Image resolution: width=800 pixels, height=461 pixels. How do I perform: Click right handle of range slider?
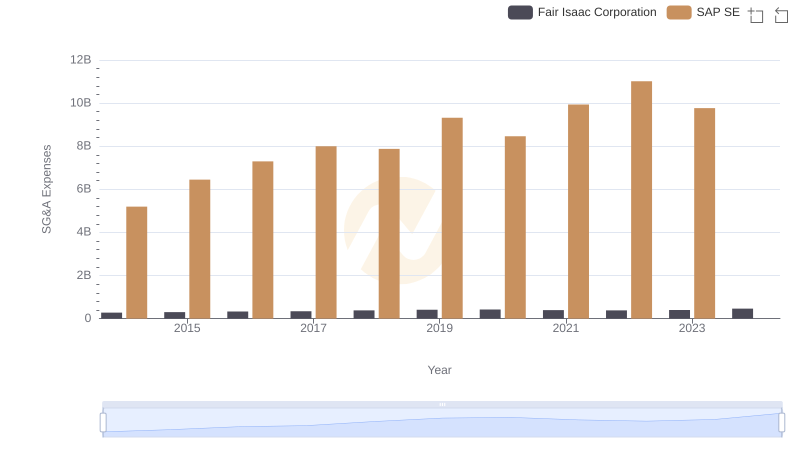pos(781,423)
